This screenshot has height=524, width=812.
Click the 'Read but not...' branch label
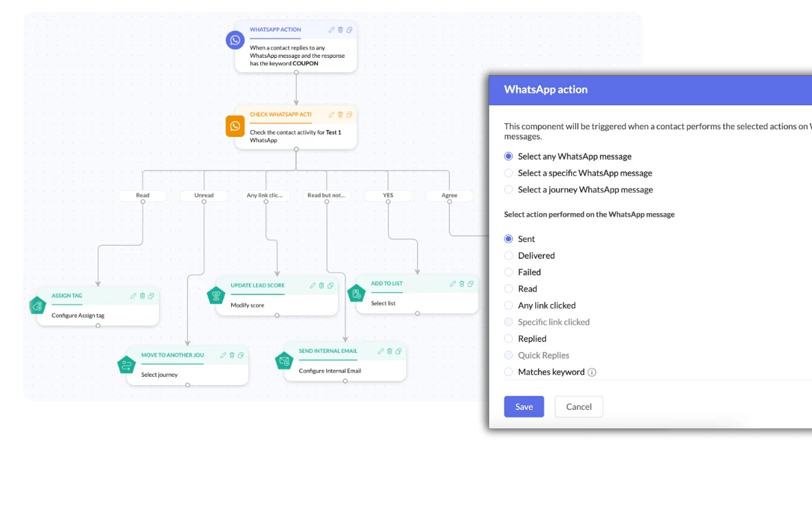[x=326, y=195]
